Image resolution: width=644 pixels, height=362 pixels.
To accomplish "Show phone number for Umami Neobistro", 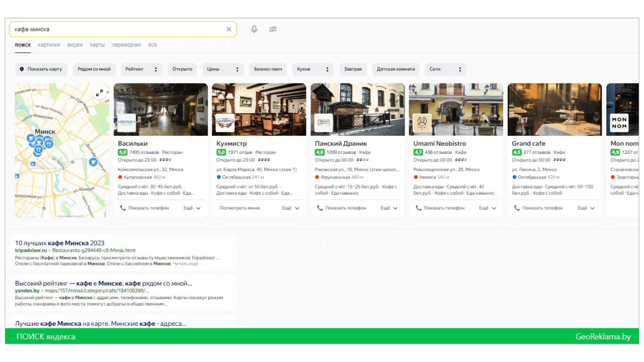I will pos(440,208).
